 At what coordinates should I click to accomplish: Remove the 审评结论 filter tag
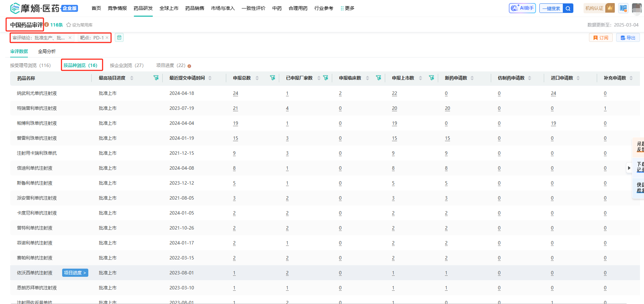pyautogui.click(x=70, y=38)
